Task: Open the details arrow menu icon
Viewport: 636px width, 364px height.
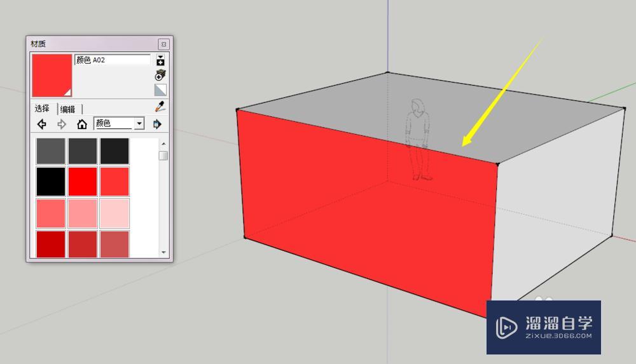Action: pos(157,124)
